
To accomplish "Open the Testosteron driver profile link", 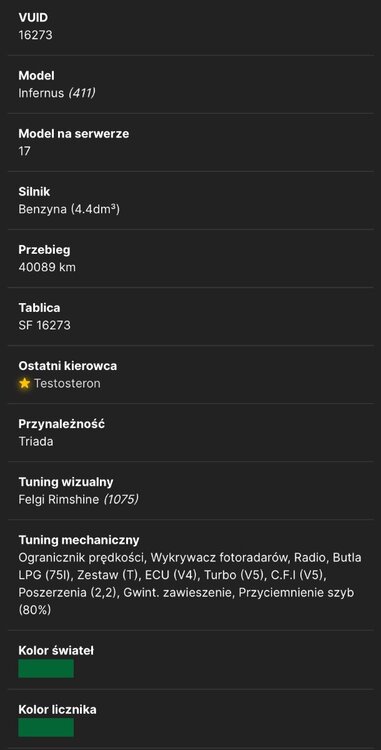I will coord(67,384).
